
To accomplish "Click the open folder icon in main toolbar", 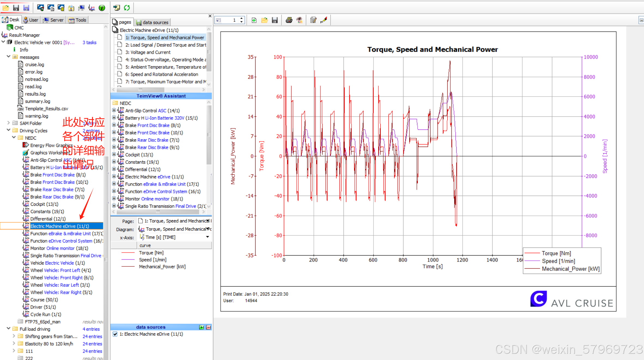I will [x=6, y=8].
